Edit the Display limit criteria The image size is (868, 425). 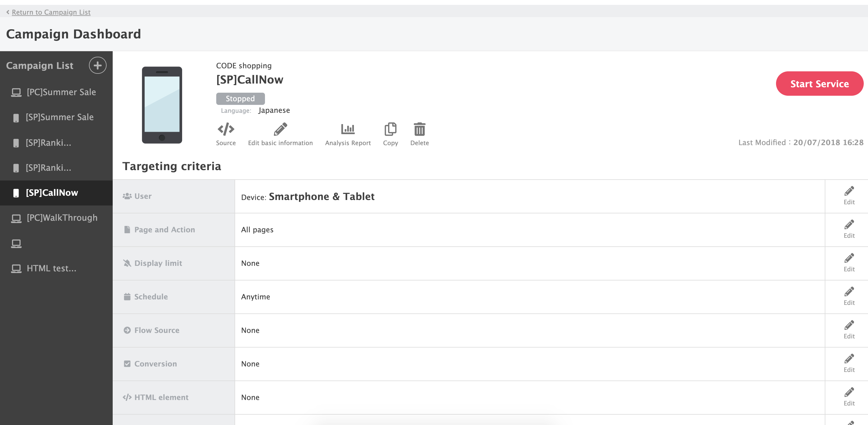849,263
